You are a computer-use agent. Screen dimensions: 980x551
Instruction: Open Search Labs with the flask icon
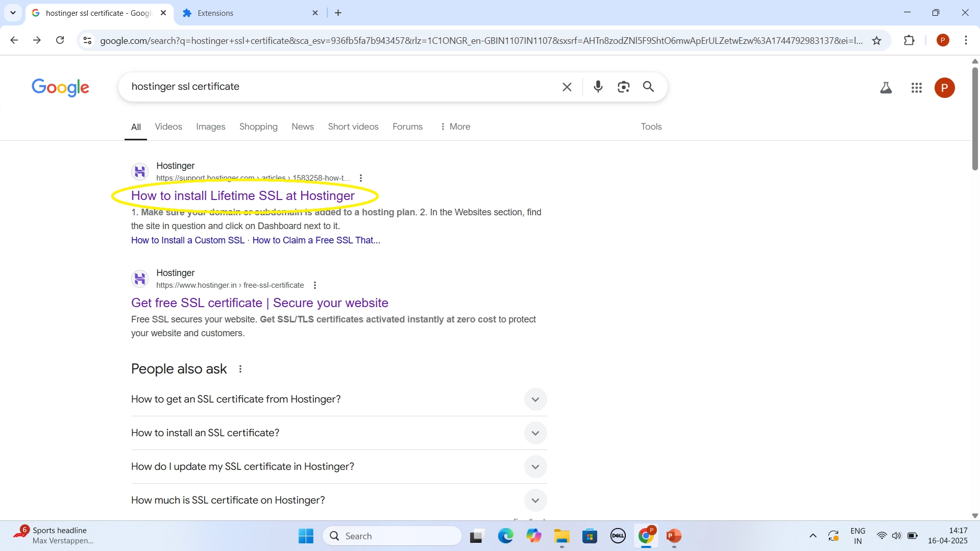886,87
